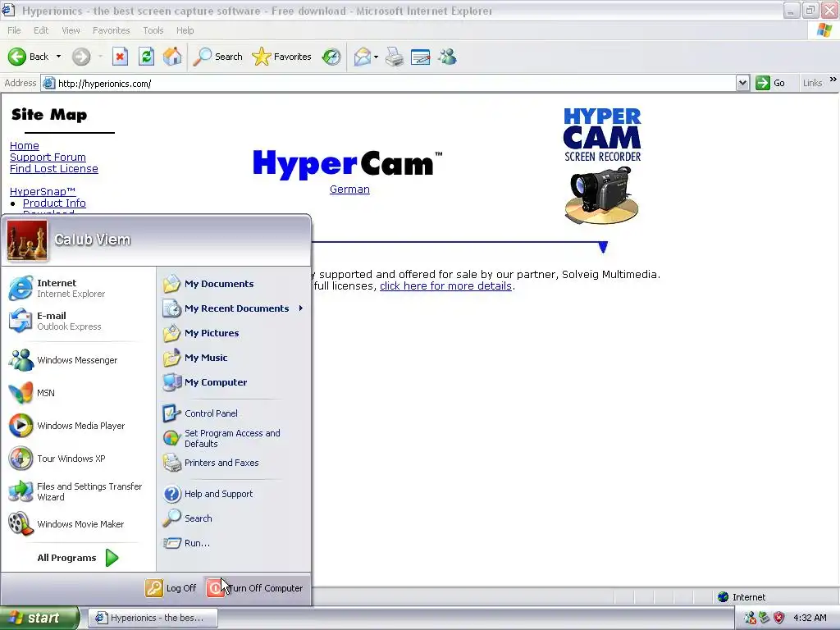840x630 pixels.
Task: Click the HyperCam Screen Recorder camera image
Action: point(602,166)
